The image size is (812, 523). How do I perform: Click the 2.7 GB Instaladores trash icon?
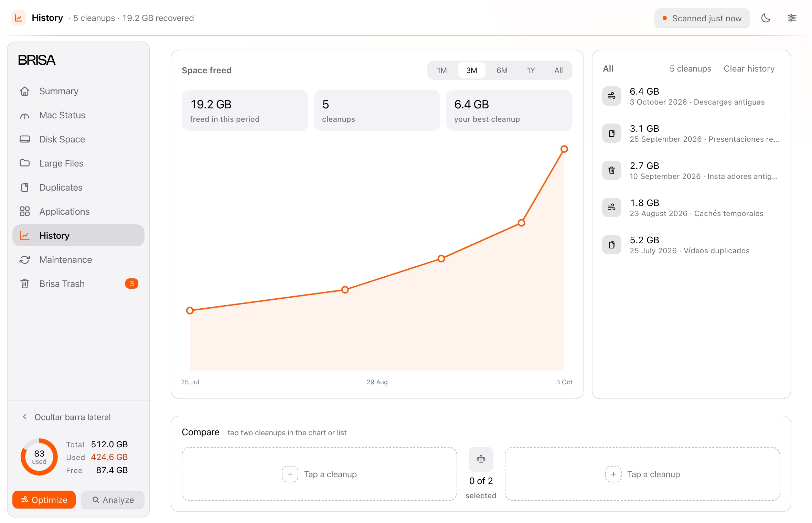612,170
